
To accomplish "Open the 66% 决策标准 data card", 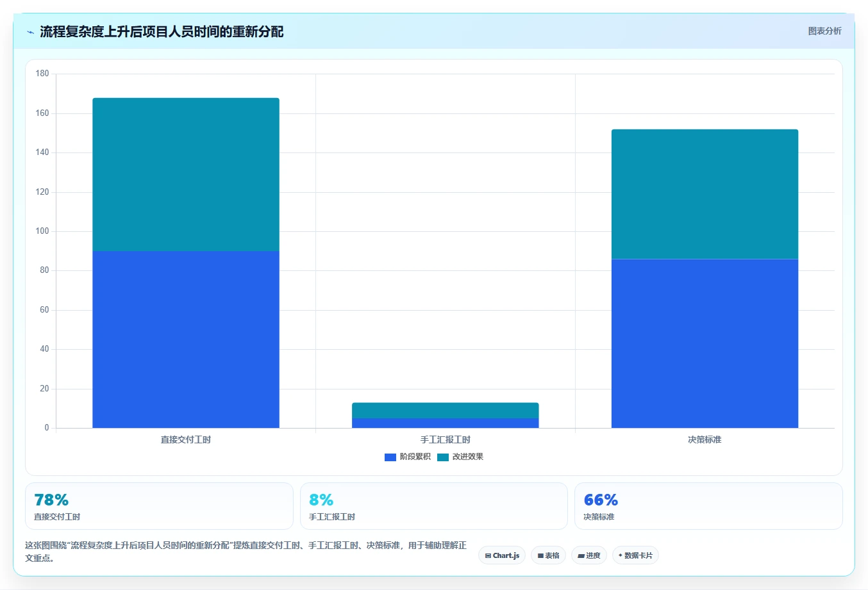I will (x=708, y=506).
